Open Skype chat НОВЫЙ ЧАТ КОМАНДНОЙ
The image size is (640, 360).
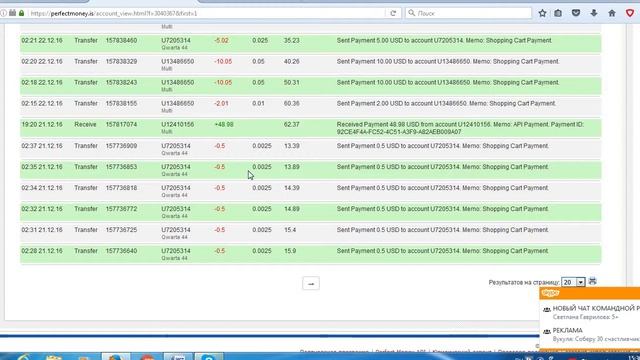click(x=596, y=309)
